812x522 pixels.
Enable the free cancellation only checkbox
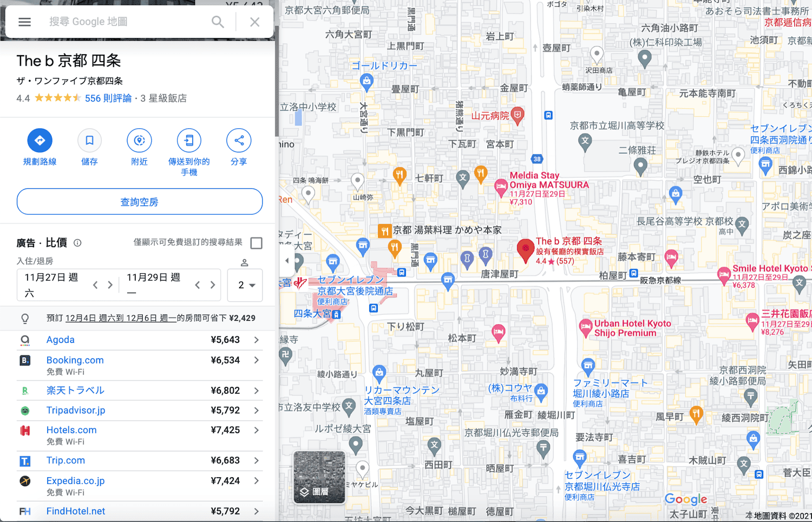[257, 243]
